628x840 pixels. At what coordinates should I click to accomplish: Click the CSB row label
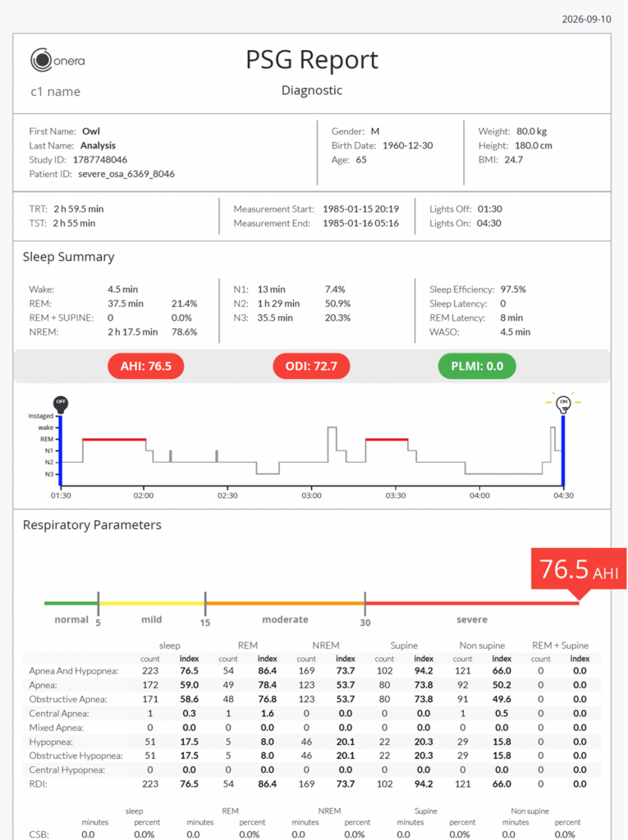[39, 834]
